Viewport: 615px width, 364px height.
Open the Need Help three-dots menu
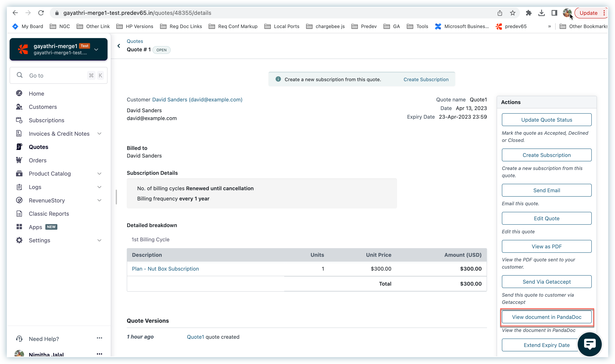click(x=99, y=338)
